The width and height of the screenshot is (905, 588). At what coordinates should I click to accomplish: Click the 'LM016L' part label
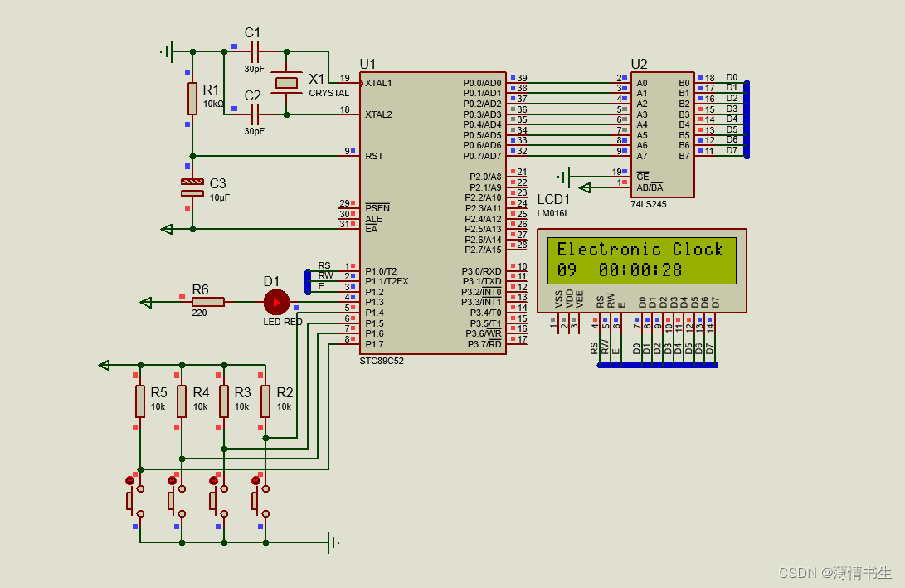point(553,213)
